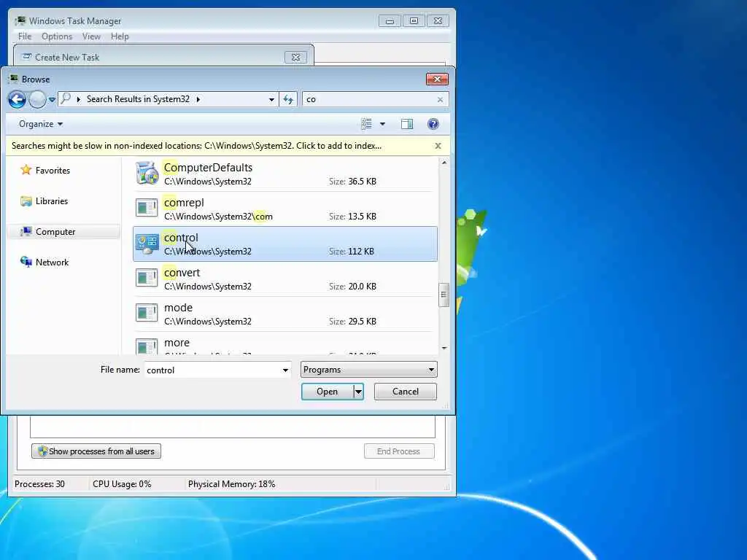
Task: Open the Help question mark icon
Action: coord(433,124)
